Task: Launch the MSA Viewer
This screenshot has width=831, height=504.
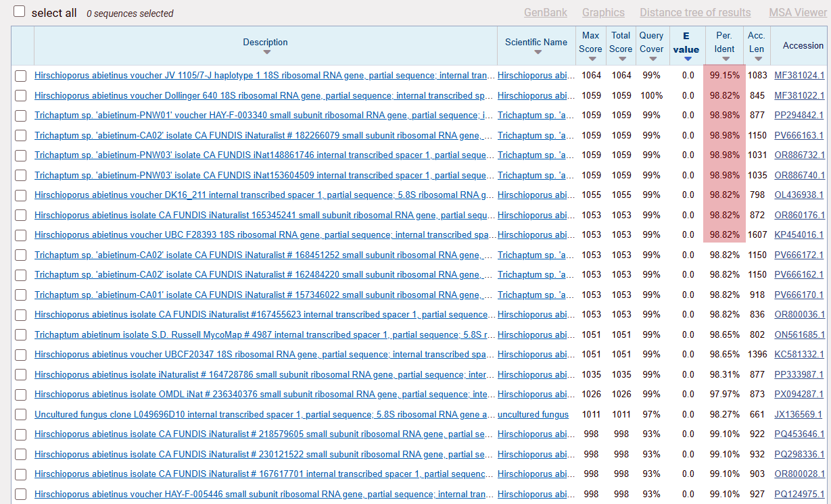Action: point(797,13)
